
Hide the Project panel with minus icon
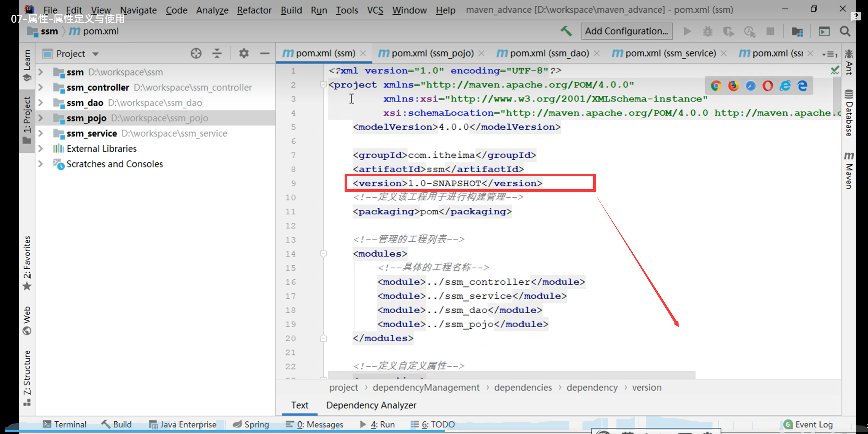point(264,53)
